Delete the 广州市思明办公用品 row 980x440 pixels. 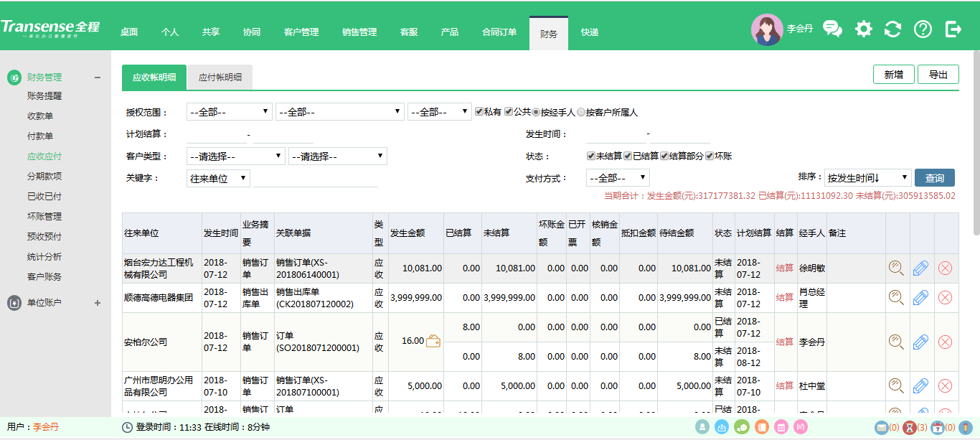click(x=946, y=385)
